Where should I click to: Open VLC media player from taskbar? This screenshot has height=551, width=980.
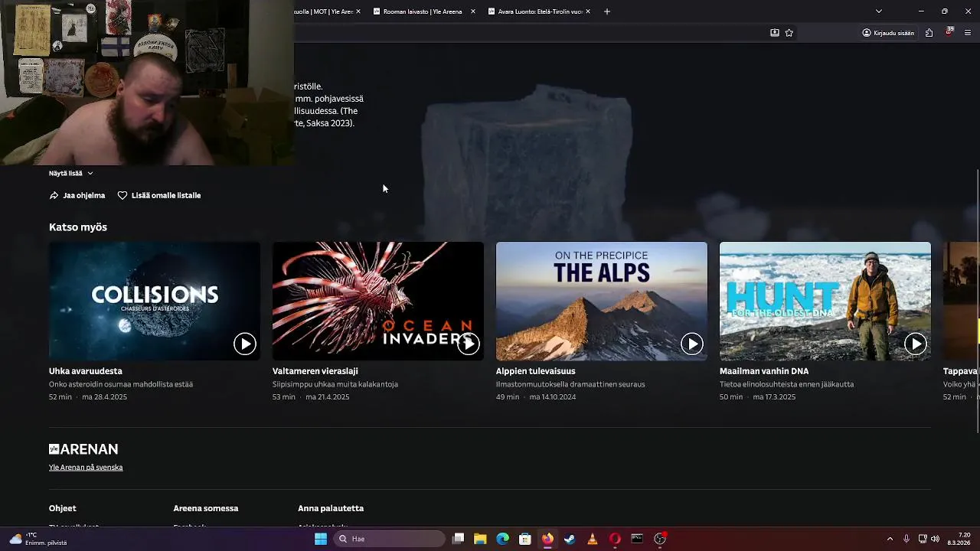[592, 539]
